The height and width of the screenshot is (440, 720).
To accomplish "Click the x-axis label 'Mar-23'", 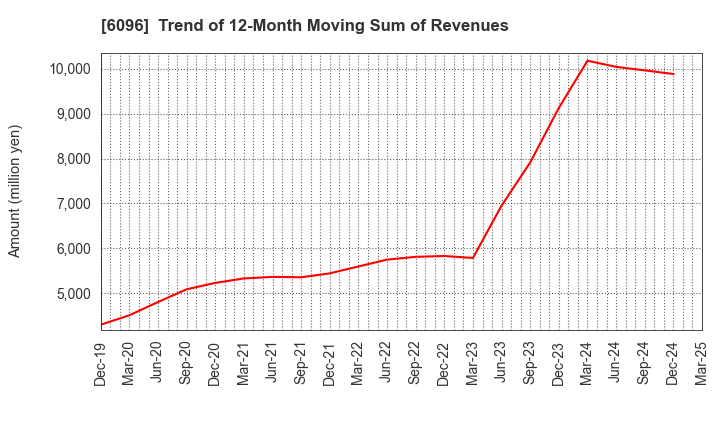I will coord(472,363).
